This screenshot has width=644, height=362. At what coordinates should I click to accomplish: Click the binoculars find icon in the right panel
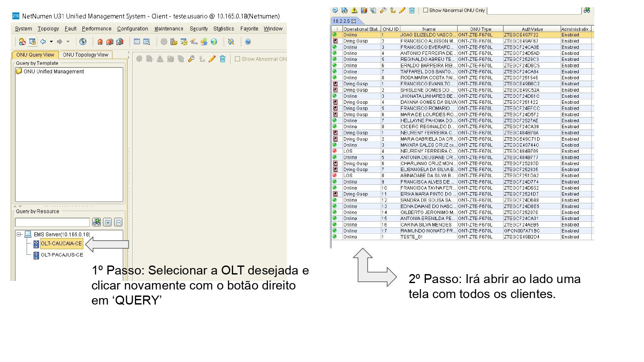587,10
